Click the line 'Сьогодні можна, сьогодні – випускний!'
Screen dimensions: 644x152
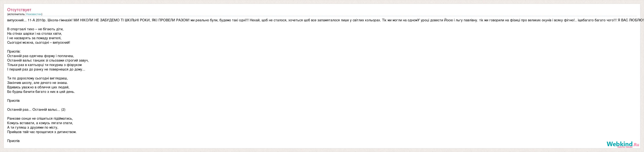pos(39,42)
